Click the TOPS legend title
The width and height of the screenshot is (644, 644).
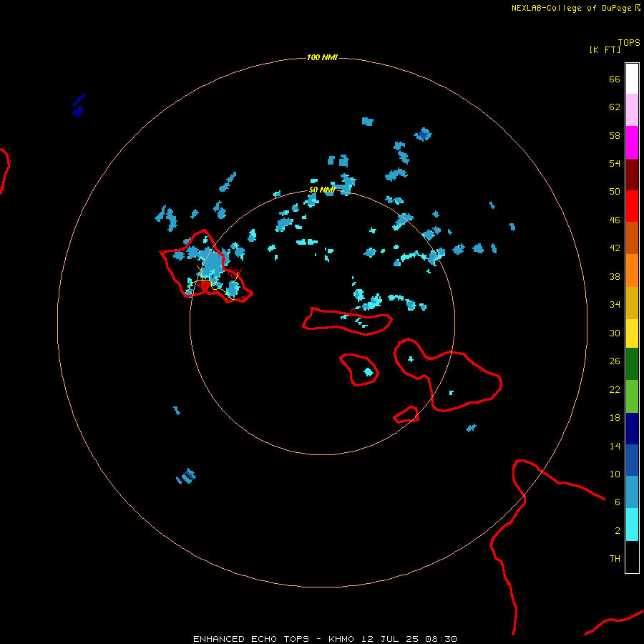pyautogui.click(x=629, y=43)
